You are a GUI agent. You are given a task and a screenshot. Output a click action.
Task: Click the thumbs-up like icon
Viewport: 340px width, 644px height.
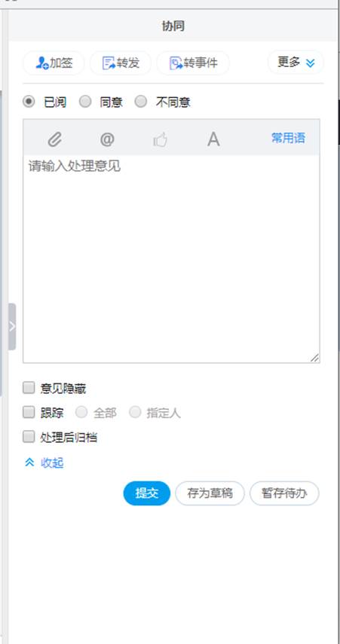[161, 139]
